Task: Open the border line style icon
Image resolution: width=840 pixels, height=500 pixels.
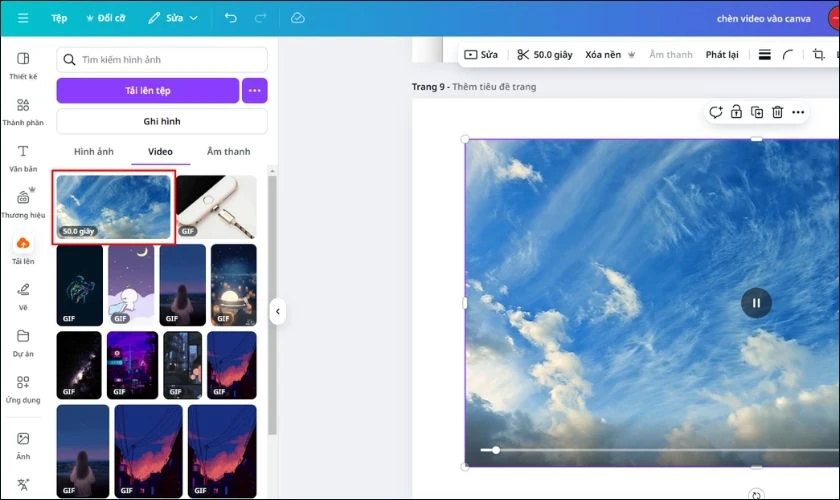Action: [x=764, y=55]
